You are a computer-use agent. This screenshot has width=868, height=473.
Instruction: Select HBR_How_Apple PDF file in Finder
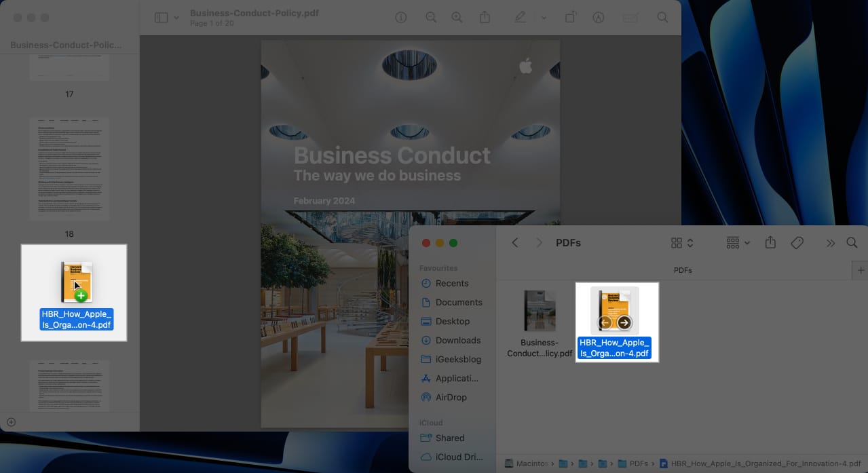(615, 323)
